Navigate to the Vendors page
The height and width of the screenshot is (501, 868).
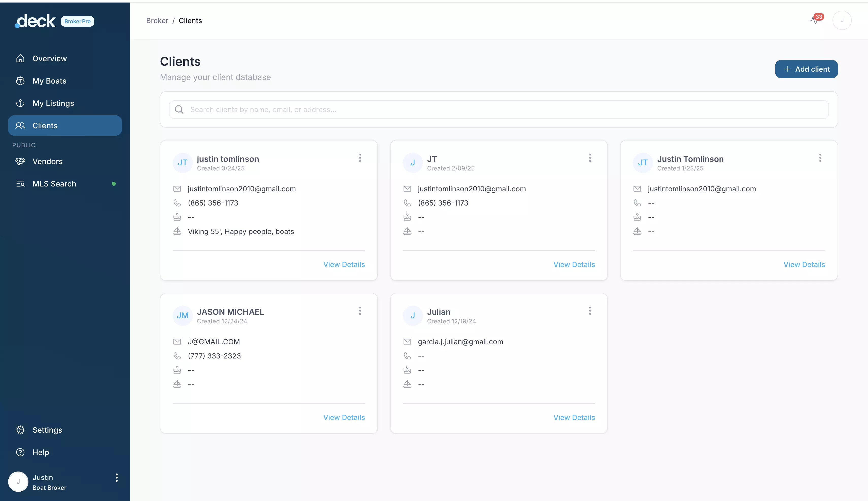point(47,161)
